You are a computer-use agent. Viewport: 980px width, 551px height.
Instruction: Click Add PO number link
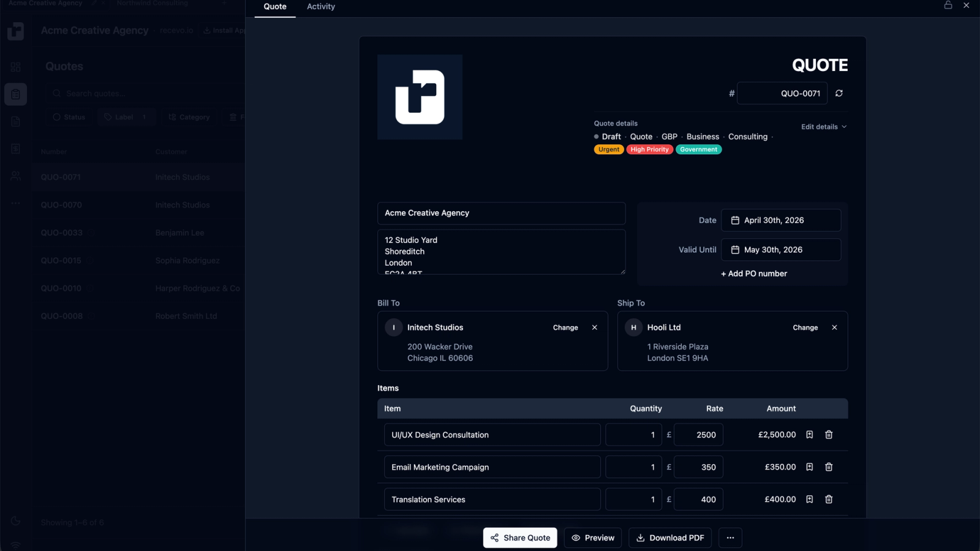point(754,274)
